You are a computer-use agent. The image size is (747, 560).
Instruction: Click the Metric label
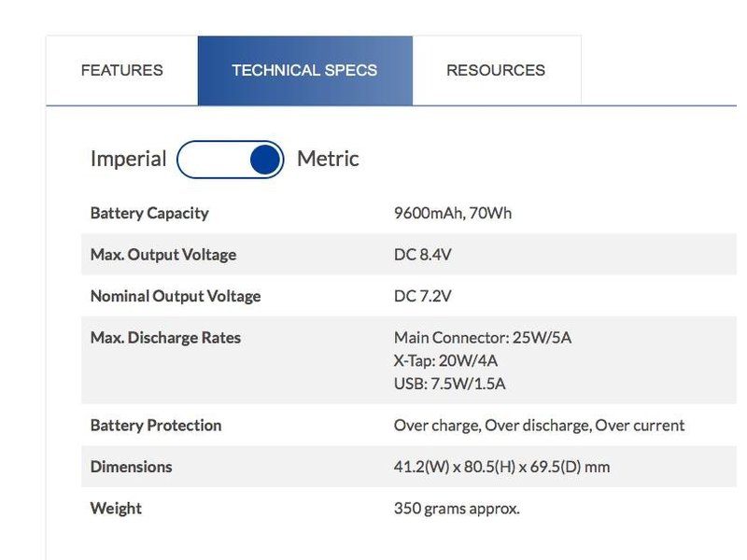pyautogui.click(x=327, y=159)
